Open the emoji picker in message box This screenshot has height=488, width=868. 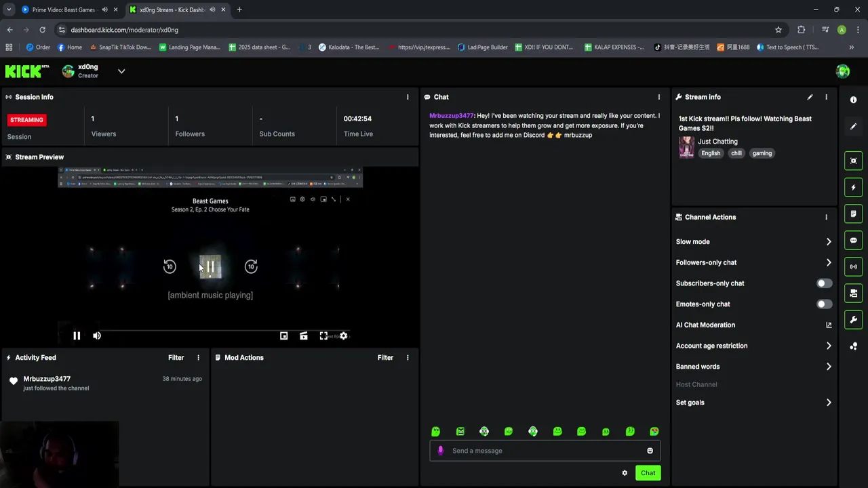click(x=650, y=451)
